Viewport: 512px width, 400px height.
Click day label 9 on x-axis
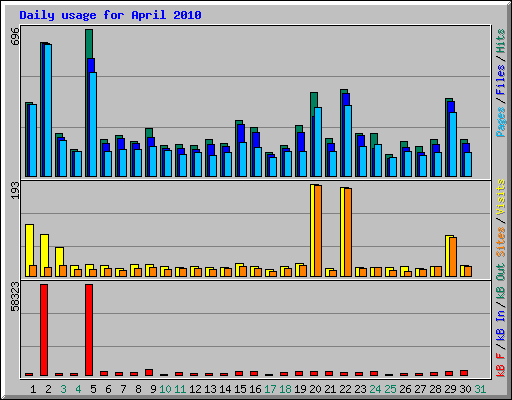pyautogui.click(x=153, y=389)
